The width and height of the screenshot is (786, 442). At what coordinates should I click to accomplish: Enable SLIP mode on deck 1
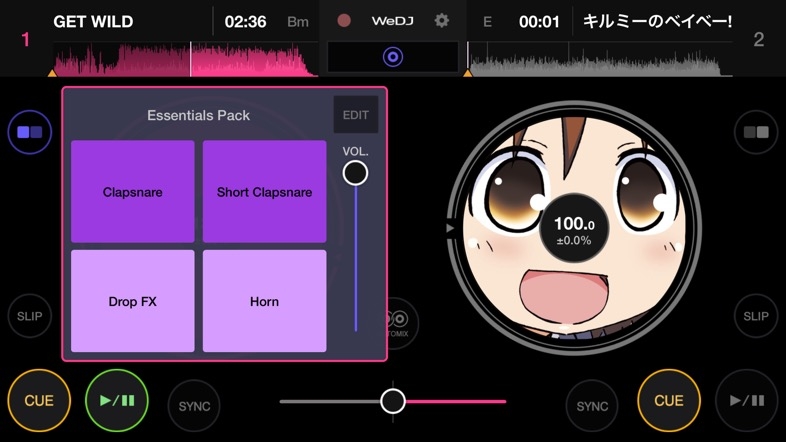[x=30, y=316]
